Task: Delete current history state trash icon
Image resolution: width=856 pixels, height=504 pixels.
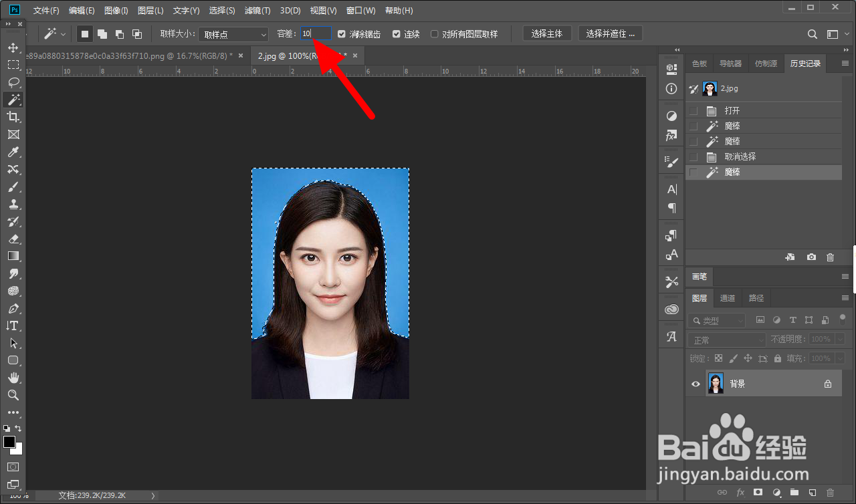Action: [830, 257]
